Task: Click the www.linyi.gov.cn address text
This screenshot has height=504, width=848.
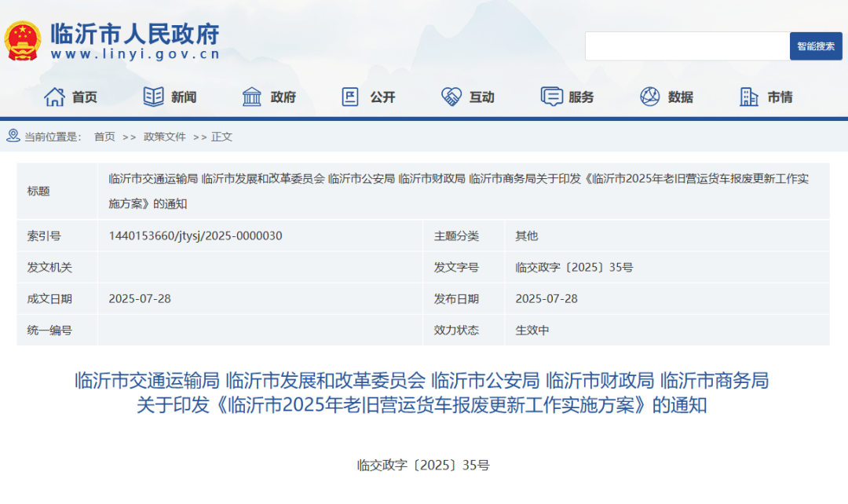Action: 135,54
